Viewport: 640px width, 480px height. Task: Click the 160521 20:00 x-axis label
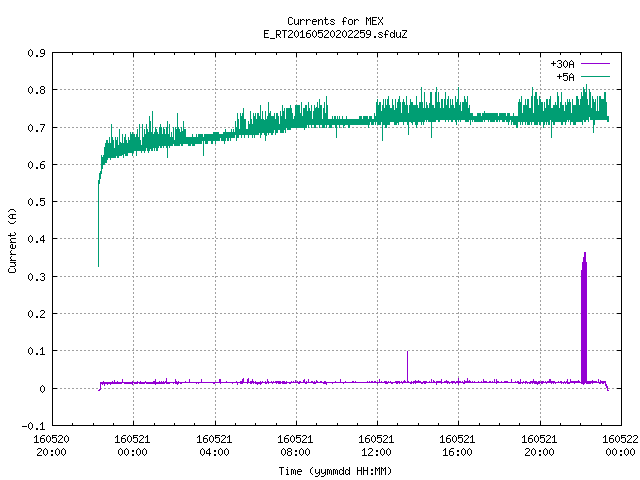point(539,446)
